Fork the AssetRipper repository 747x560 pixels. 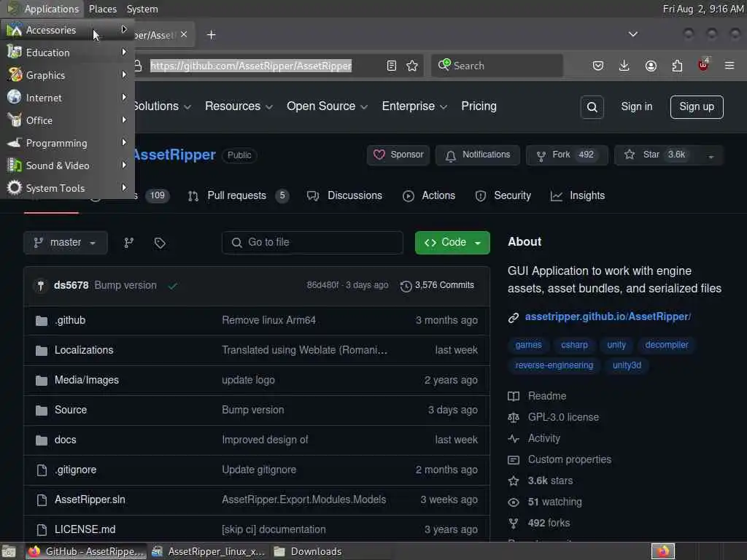point(567,155)
